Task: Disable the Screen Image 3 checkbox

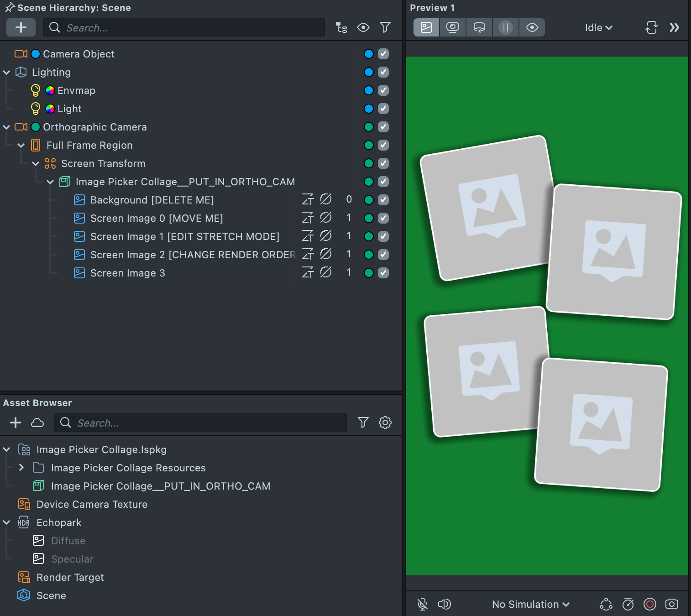Action: pos(383,273)
